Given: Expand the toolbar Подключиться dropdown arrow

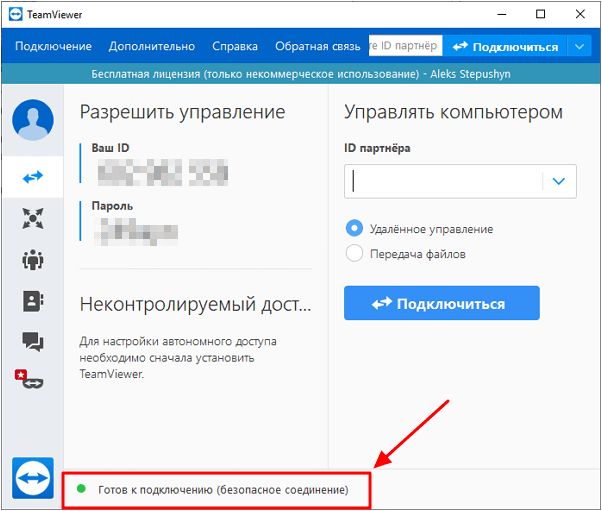Looking at the screenshot, I should [x=579, y=46].
